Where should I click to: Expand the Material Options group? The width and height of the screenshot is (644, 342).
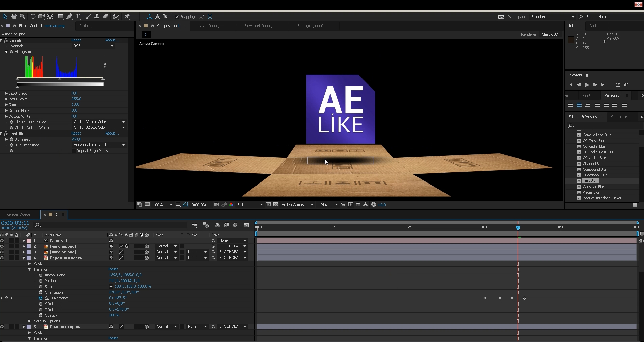click(x=30, y=321)
